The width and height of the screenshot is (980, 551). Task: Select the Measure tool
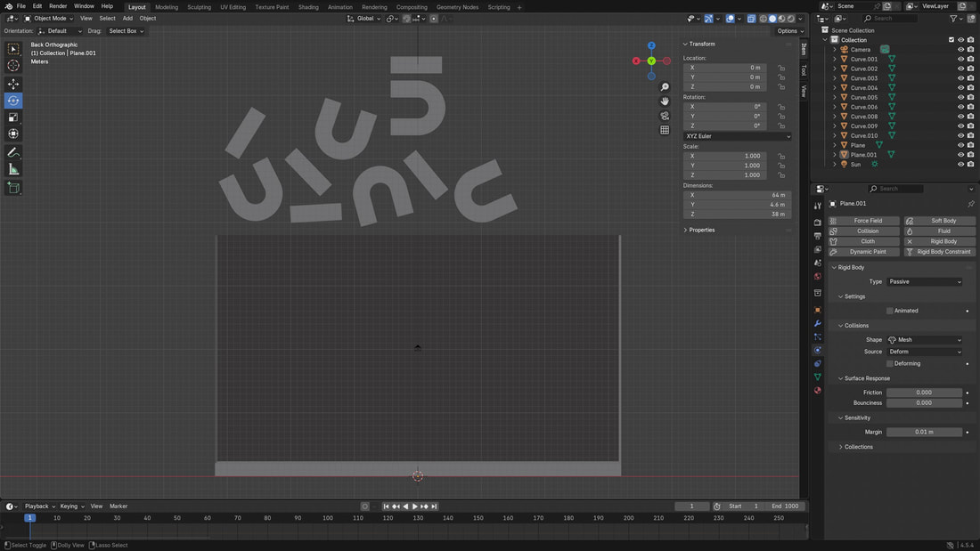click(13, 169)
